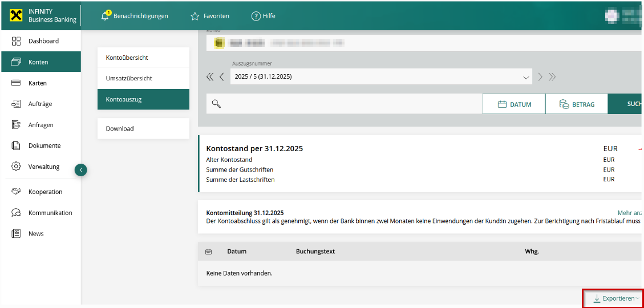
Task: Open the Exportieren dropdown
Action: click(615, 298)
